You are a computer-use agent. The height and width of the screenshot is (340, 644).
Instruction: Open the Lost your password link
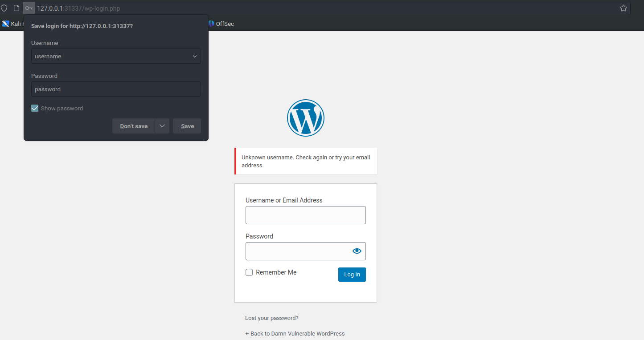click(x=271, y=318)
